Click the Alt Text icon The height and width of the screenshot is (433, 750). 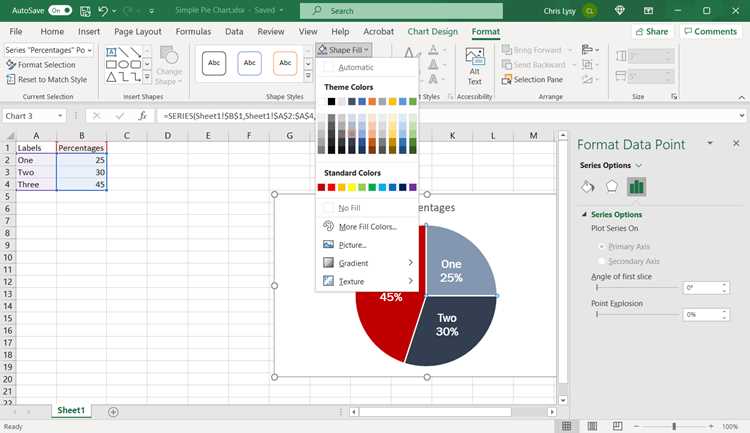(474, 67)
